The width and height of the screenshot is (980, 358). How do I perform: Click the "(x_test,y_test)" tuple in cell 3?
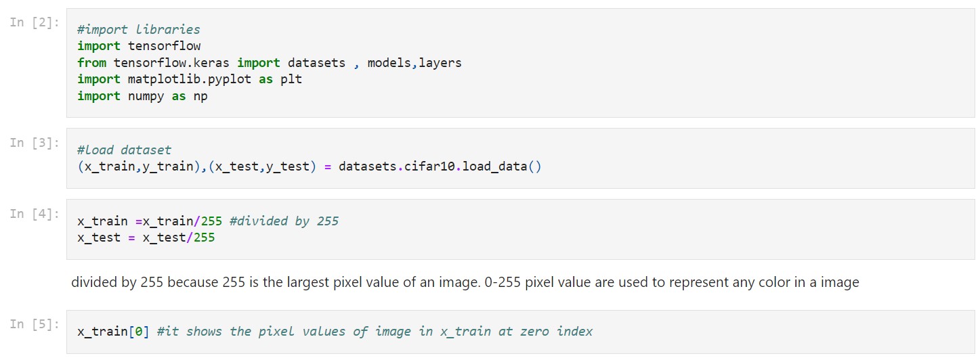point(262,166)
